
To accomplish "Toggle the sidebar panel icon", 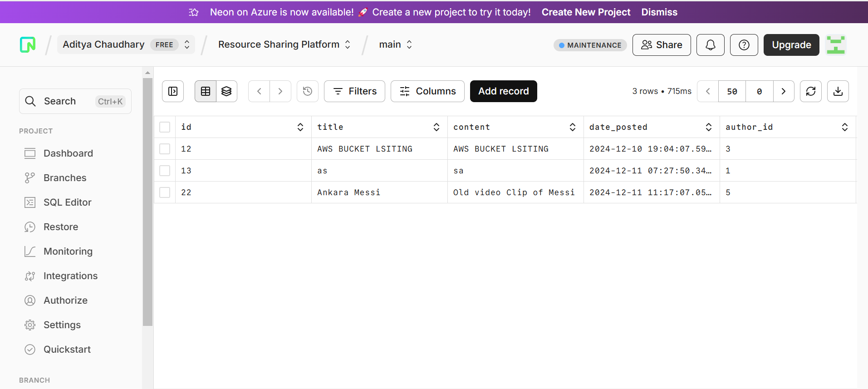I will click(x=173, y=91).
